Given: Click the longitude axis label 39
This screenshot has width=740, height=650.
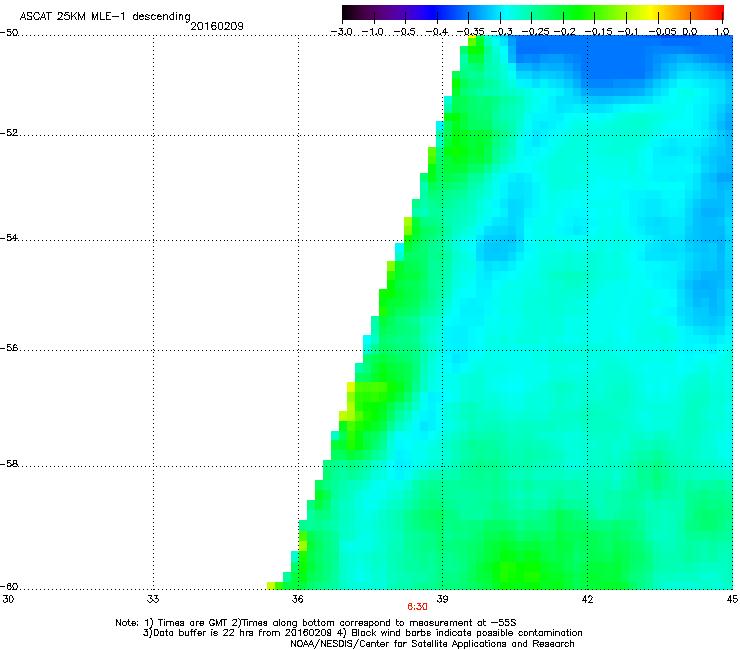Looking at the screenshot, I should point(442,599).
